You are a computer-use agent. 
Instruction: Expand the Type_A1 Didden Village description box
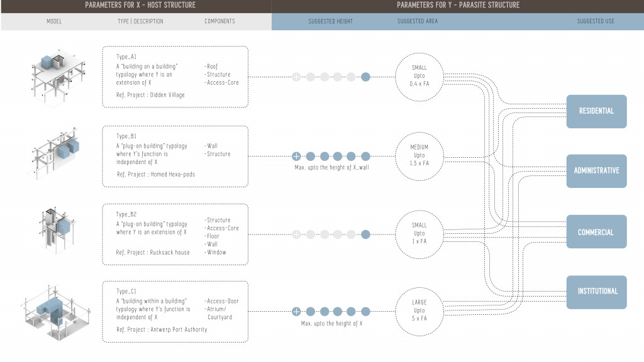(x=175, y=77)
